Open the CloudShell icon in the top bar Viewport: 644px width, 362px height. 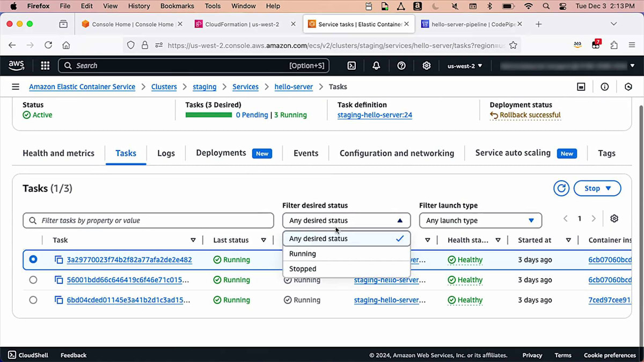coord(352,65)
